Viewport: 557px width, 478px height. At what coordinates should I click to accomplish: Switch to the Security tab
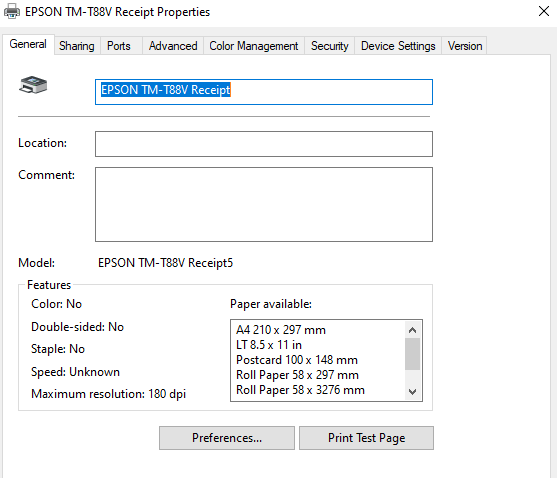click(x=330, y=46)
